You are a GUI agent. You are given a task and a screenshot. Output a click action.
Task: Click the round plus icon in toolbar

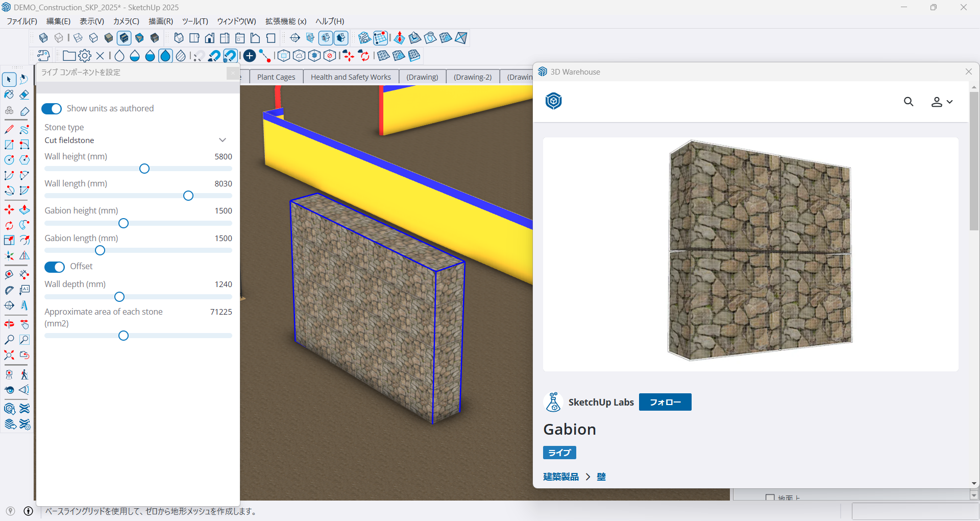click(x=249, y=56)
